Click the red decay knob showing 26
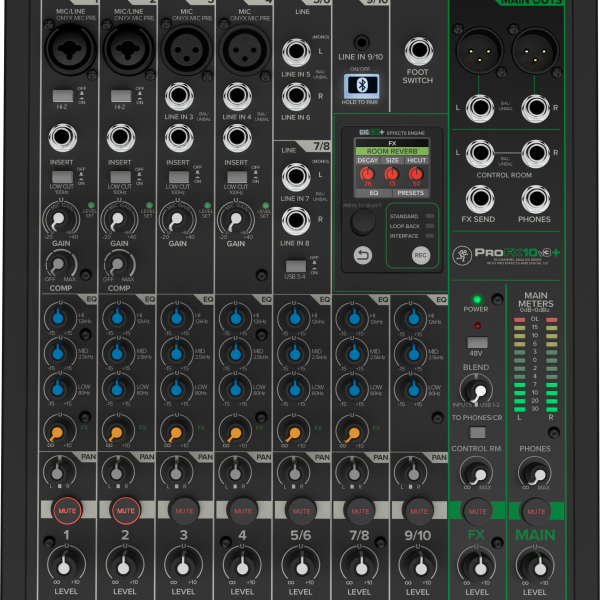 367,174
